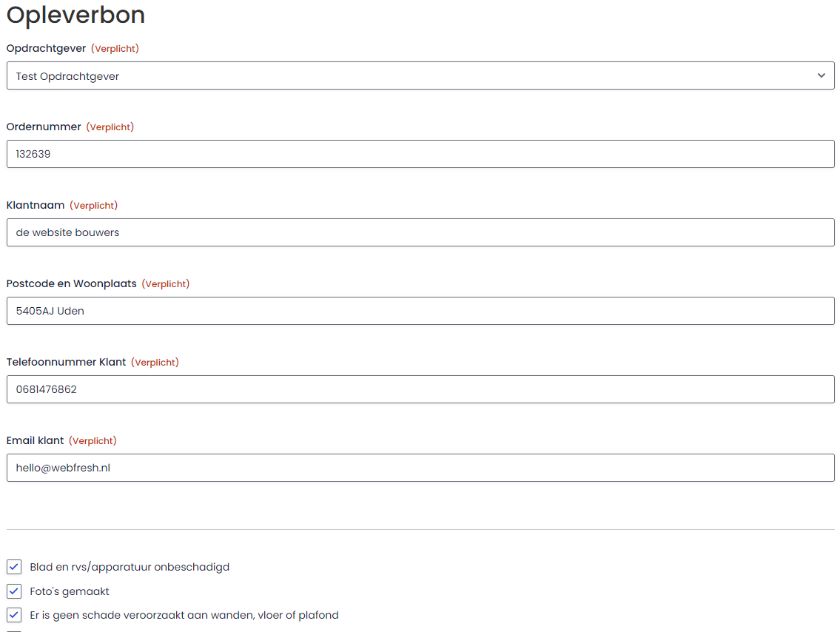This screenshot has width=840, height=632.
Task: Click into the Klantnaam text box
Action: click(x=420, y=232)
